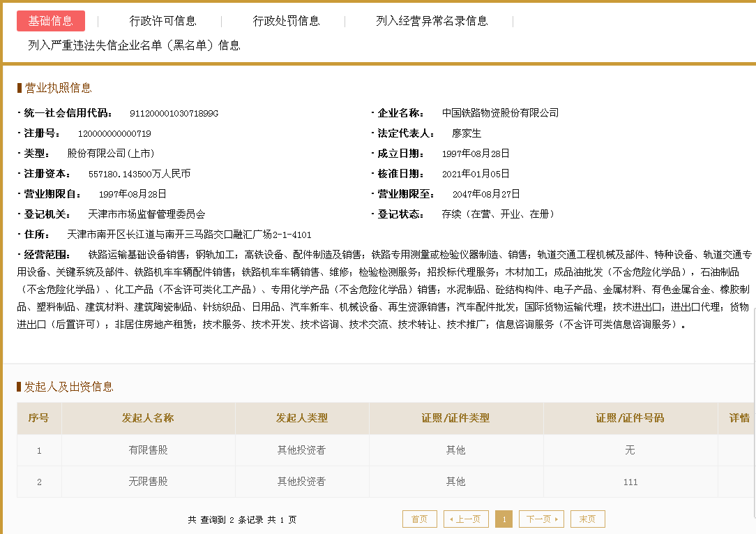This screenshot has width=756, height=534.
Task: Switch to 行政处罚信息 tab
Action: (x=287, y=21)
